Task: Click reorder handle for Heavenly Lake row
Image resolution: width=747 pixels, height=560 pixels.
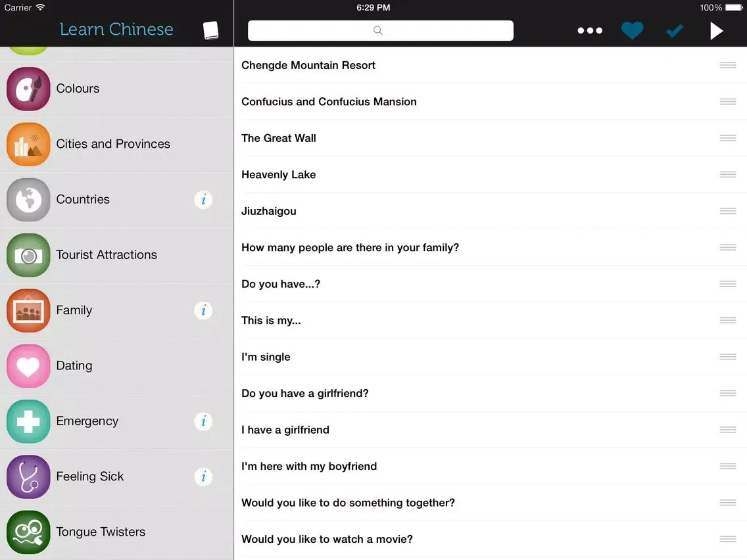Action: (727, 175)
